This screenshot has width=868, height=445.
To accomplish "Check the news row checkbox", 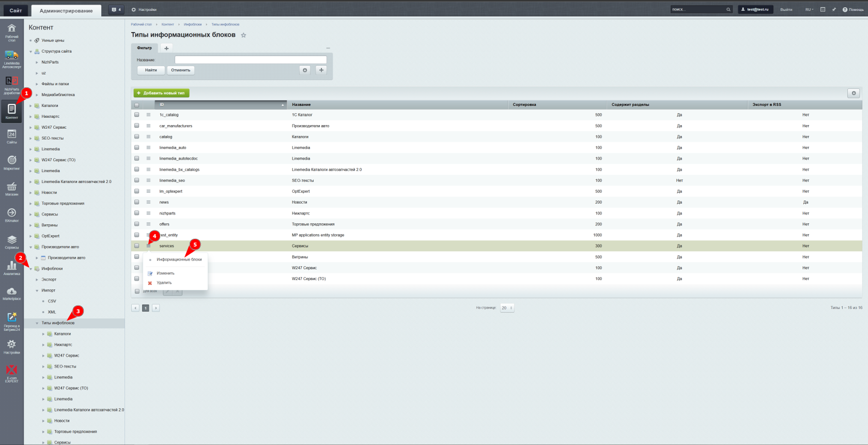I will [x=137, y=202].
